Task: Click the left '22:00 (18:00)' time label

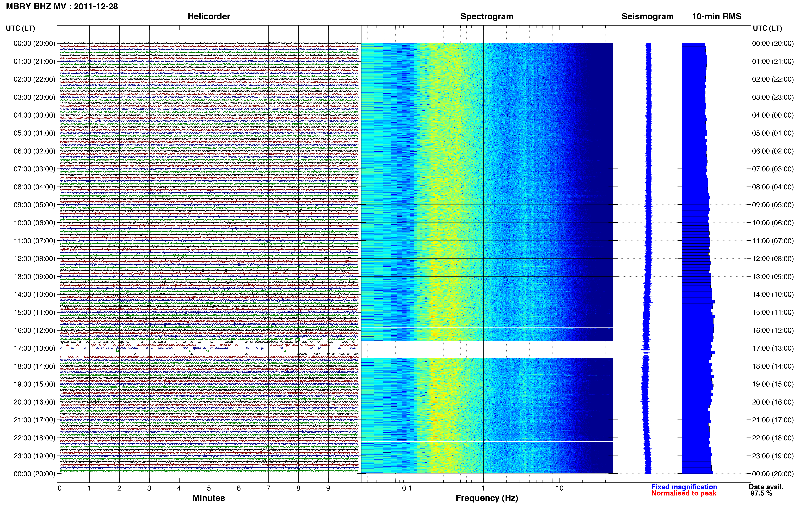Action: click(34, 438)
